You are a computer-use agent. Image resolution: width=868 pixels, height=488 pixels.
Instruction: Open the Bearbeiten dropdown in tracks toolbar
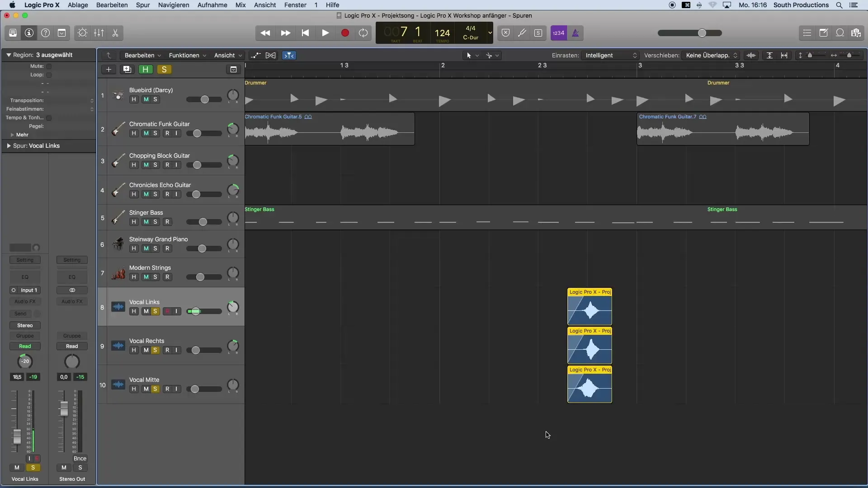[x=142, y=56]
